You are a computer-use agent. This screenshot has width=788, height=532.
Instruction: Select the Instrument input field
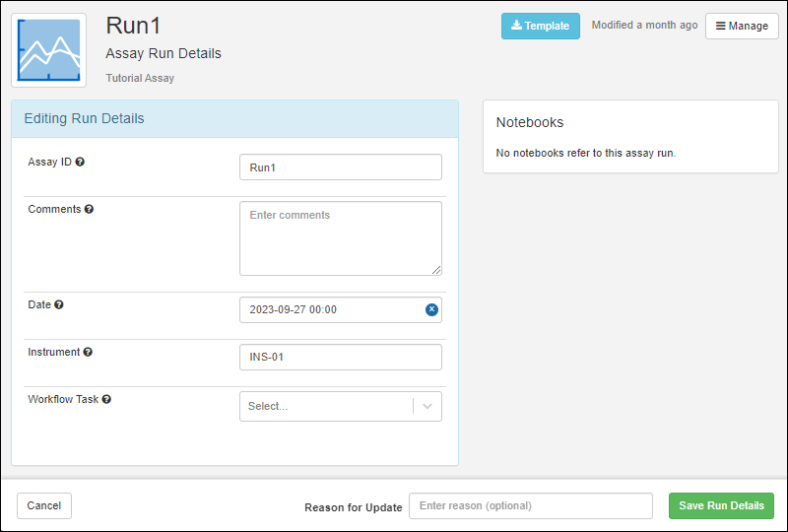340,357
